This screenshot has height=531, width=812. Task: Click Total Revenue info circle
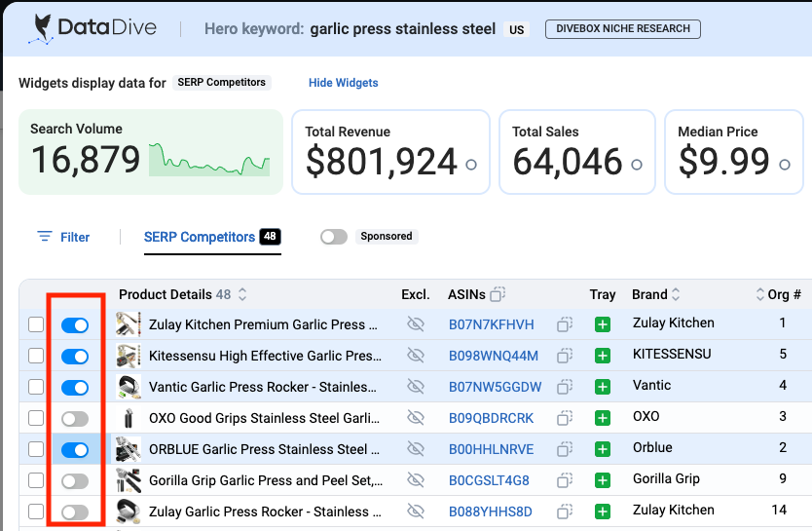point(470,165)
